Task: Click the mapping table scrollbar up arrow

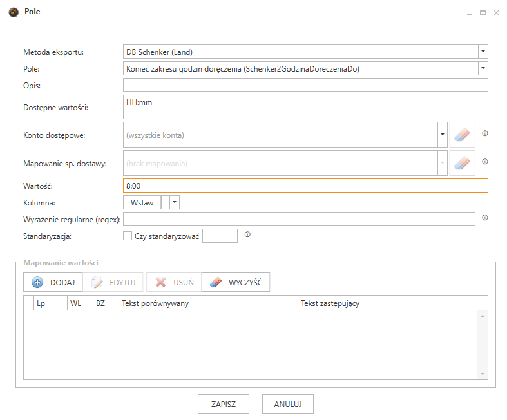Action: click(x=483, y=316)
